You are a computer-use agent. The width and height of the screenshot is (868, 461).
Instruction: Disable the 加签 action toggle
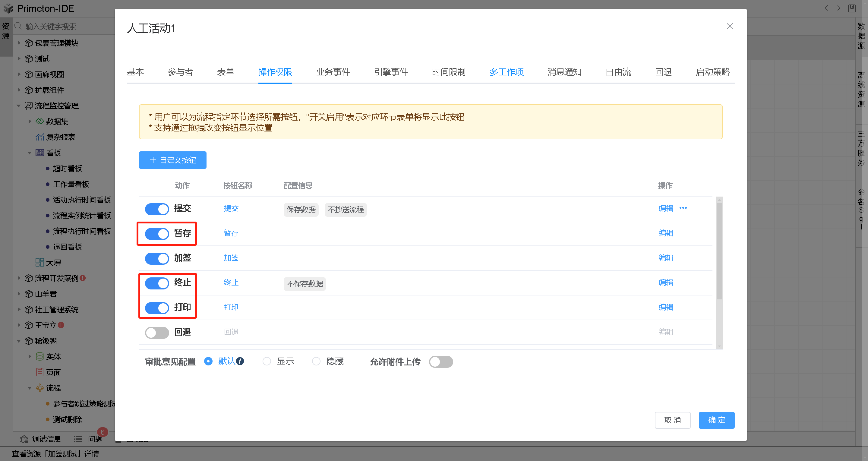(157, 258)
